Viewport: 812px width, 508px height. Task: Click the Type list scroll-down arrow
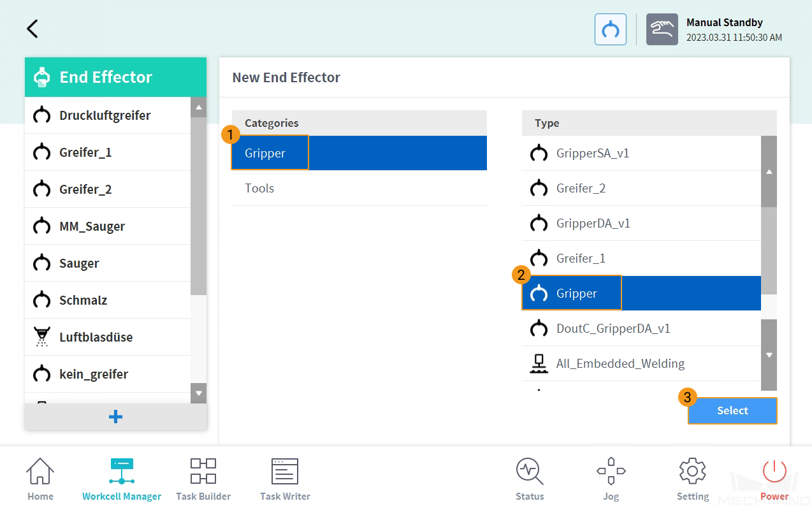pos(769,355)
